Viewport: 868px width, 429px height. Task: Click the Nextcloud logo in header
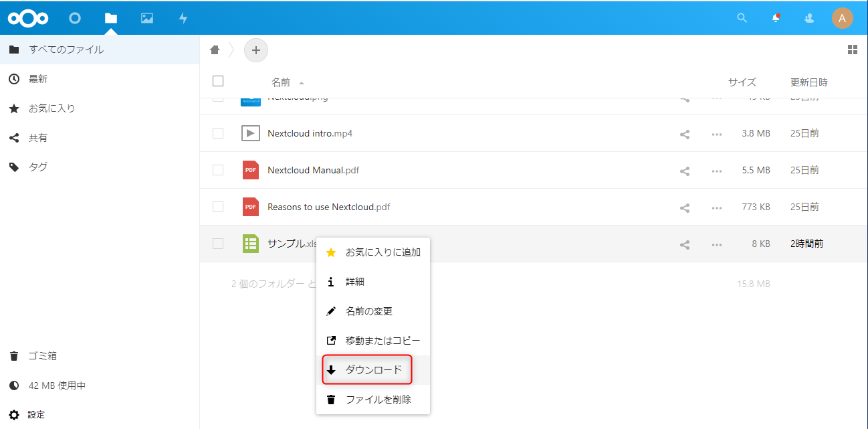[x=28, y=18]
